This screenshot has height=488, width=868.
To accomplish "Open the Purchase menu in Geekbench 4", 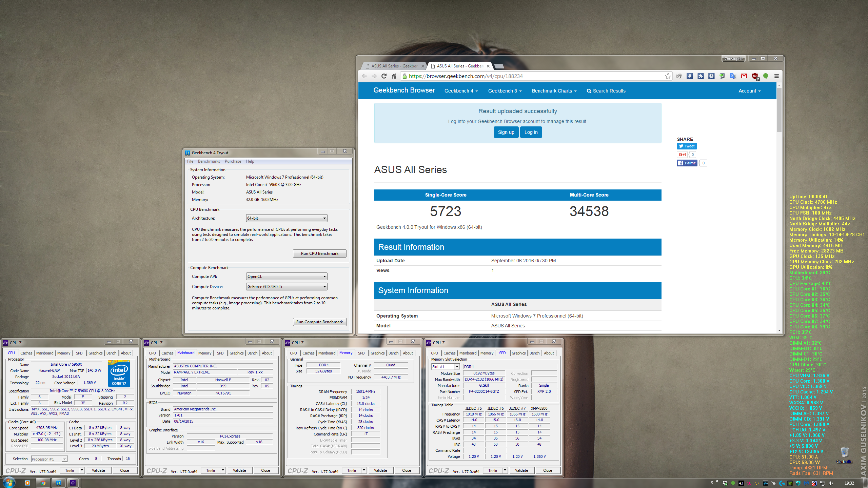I will (233, 161).
